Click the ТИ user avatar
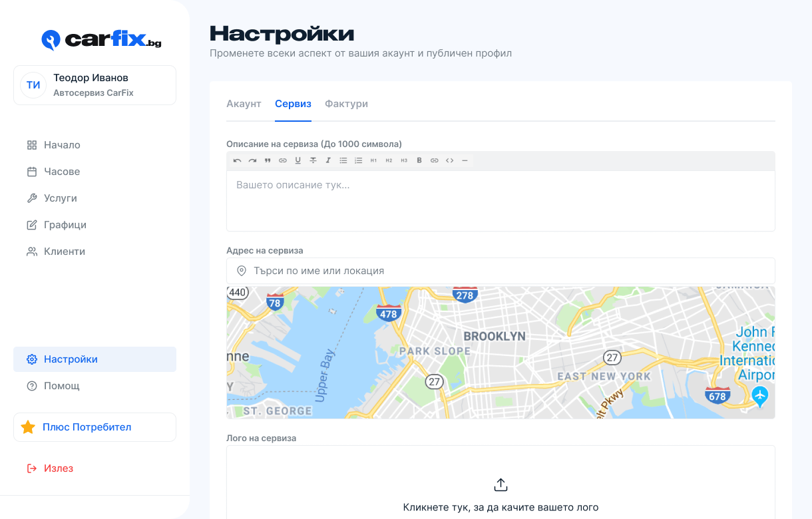The image size is (812, 519). click(33, 85)
